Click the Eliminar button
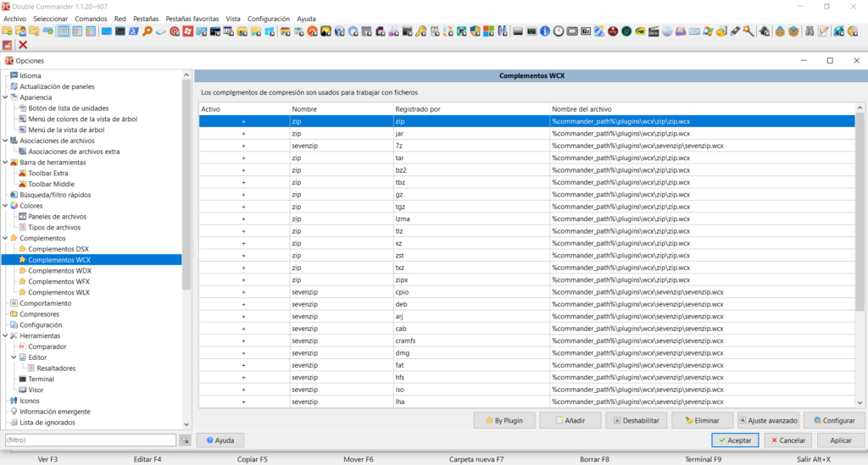This screenshot has width=868, height=465. click(702, 420)
